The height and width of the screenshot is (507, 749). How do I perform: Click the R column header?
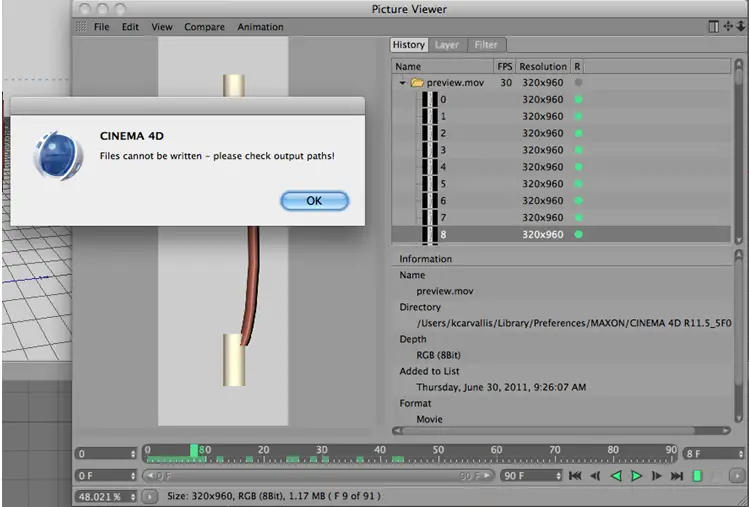coord(577,66)
